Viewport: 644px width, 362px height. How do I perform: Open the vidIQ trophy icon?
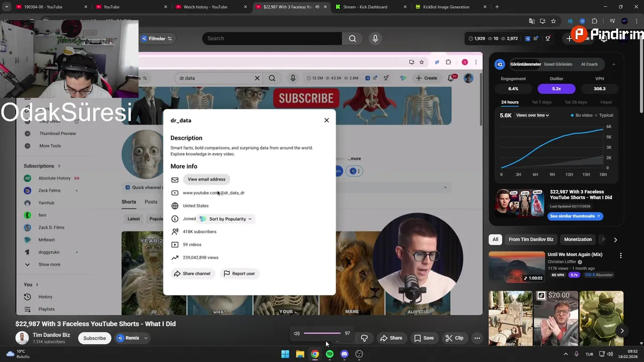click(548, 38)
